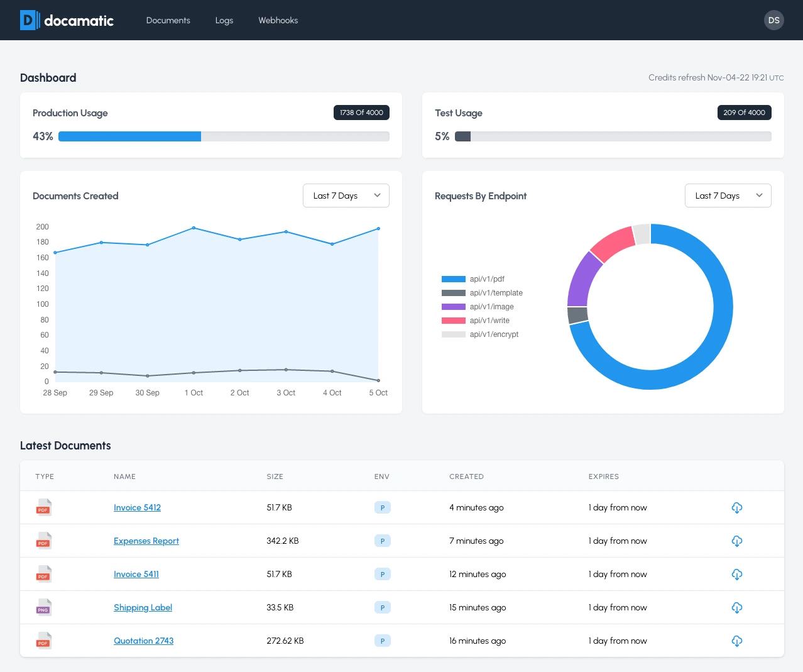Image resolution: width=803 pixels, height=672 pixels.
Task: Click the PNG icon for Shipping Label
Action: tap(43, 607)
